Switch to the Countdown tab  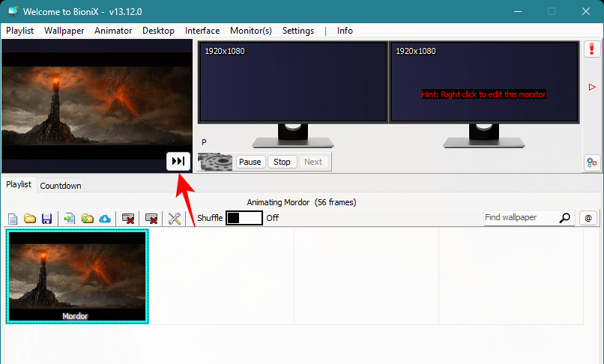click(x=61, y=186)
